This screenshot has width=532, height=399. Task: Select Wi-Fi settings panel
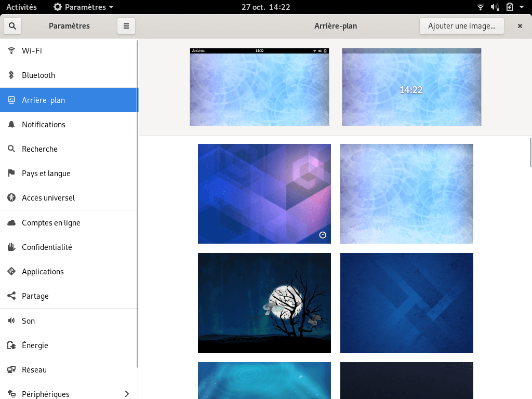pos(69,50)
